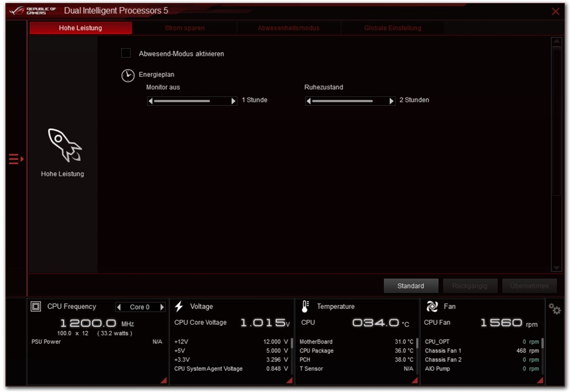Click the Monitor aus slider track
Image resolution: width=570 pixels, height=392 pixels.
192,101
